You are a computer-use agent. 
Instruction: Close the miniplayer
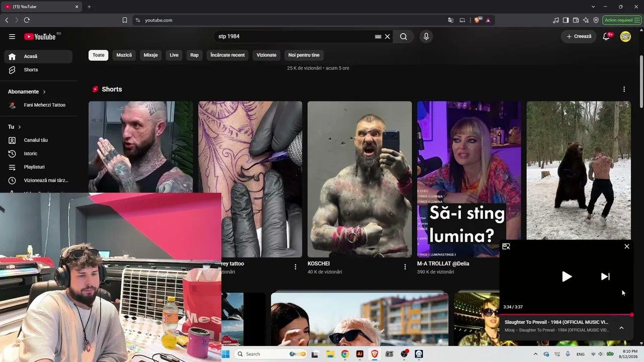tap(627, 246)
